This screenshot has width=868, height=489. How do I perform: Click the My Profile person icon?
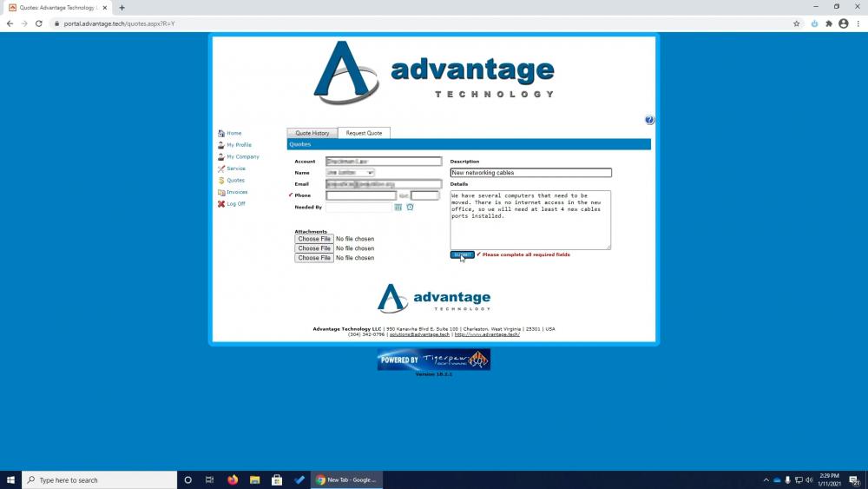point(220,145)
